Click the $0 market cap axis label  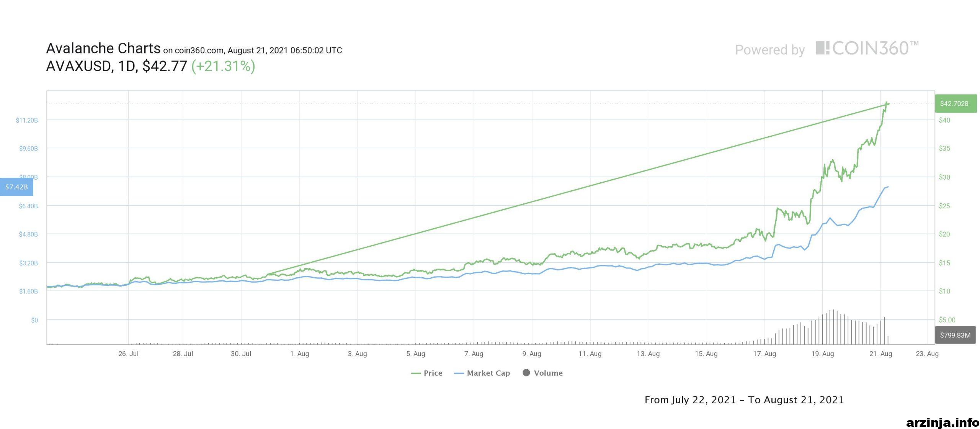click(34, 320)
